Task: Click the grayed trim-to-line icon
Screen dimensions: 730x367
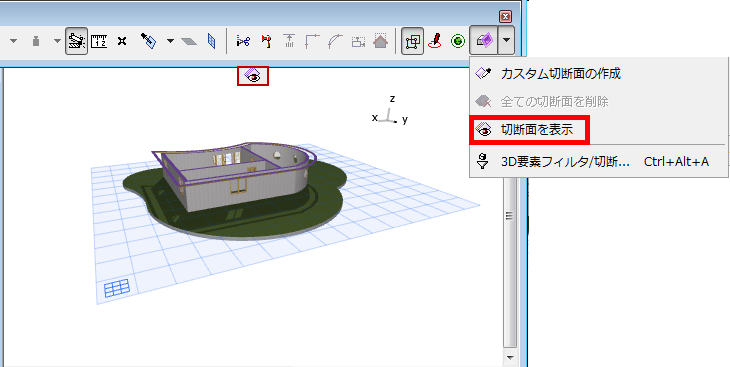Action: [x=289, y=41]
